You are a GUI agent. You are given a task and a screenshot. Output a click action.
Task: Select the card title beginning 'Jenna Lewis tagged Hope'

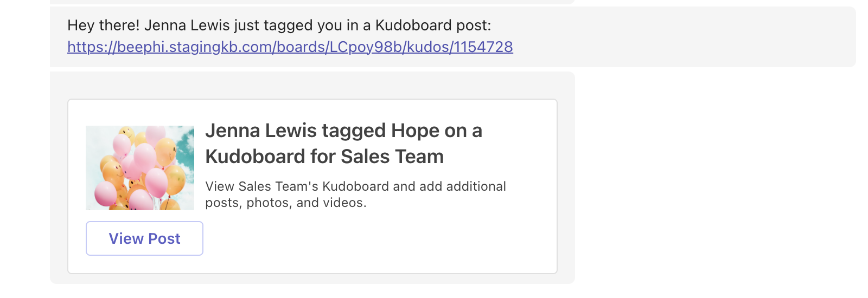(x=343, y=144)
